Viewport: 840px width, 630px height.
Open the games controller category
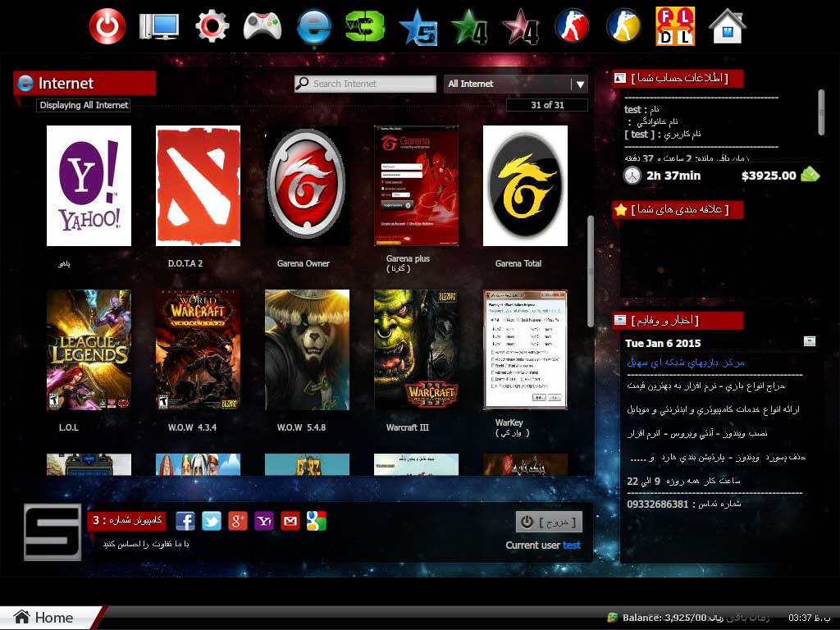(x=262, y=26)
